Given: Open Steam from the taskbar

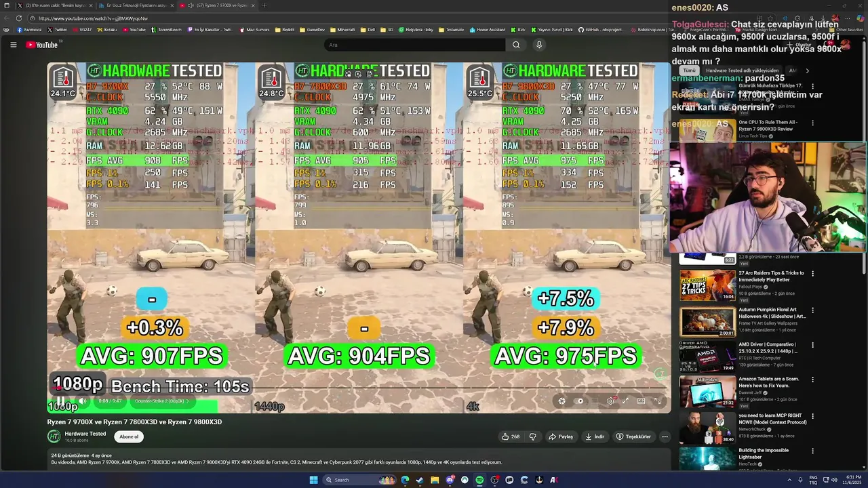Looking at the screenshot, I should [420, 480].
